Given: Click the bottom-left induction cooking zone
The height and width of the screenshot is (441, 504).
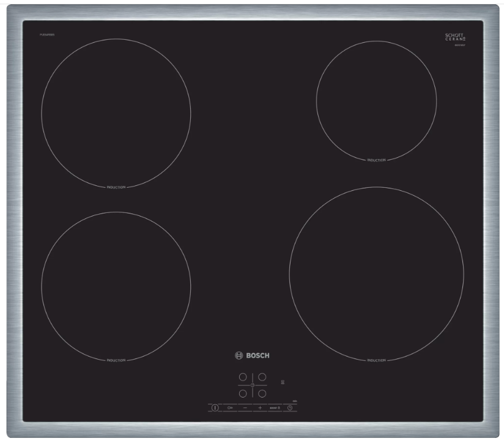Looking at the screenshot, I should (x=116, y=286).
